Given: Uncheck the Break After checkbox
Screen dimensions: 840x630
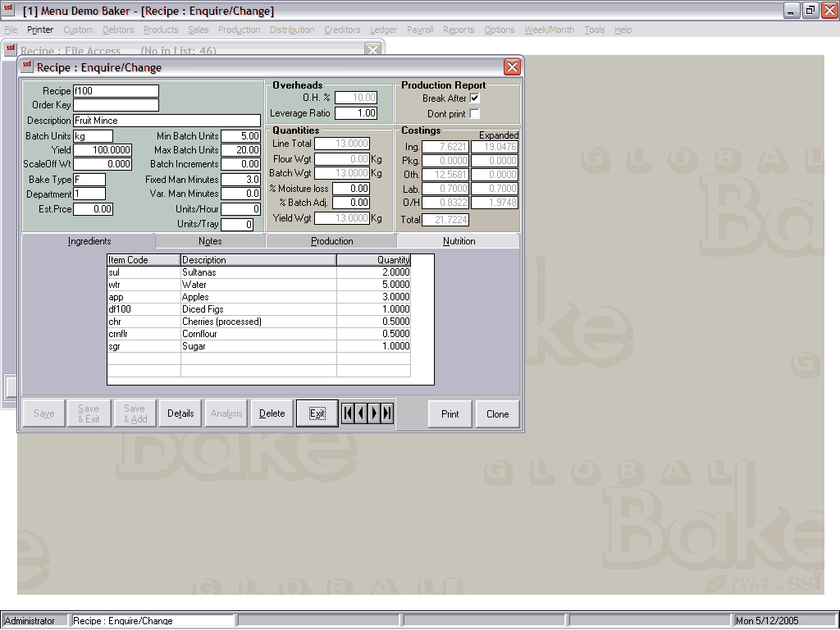Looking at the screenshot, I should (474, 98).
